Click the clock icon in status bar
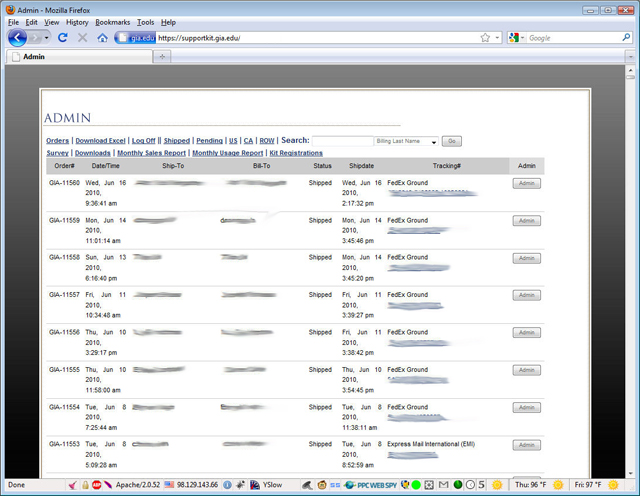Screen dimensions: 640x496 tap(471, 485)
